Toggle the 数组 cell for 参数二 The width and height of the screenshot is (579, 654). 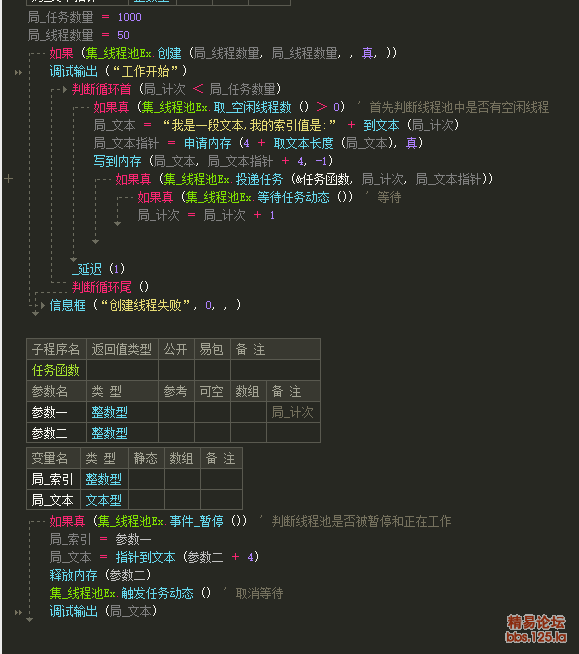[248, 433]
